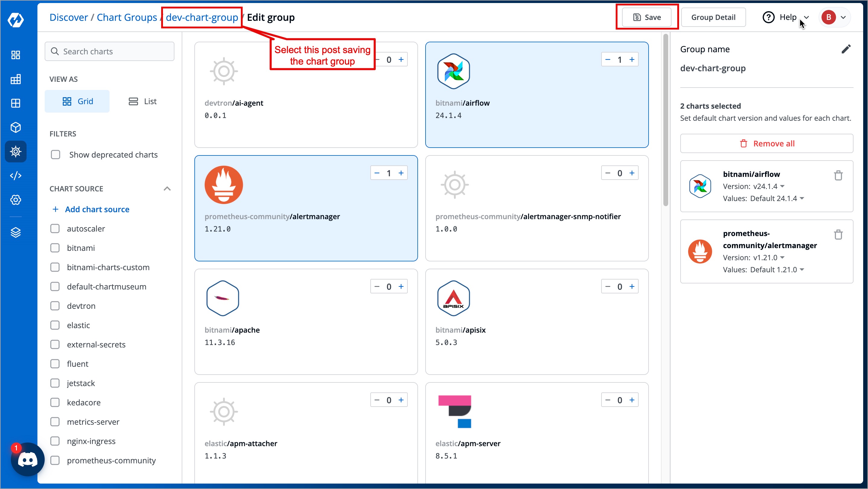Screen dimensions: 868x489
Task: Open Global Configurations gear in sidebar
Action: [15, 200]
